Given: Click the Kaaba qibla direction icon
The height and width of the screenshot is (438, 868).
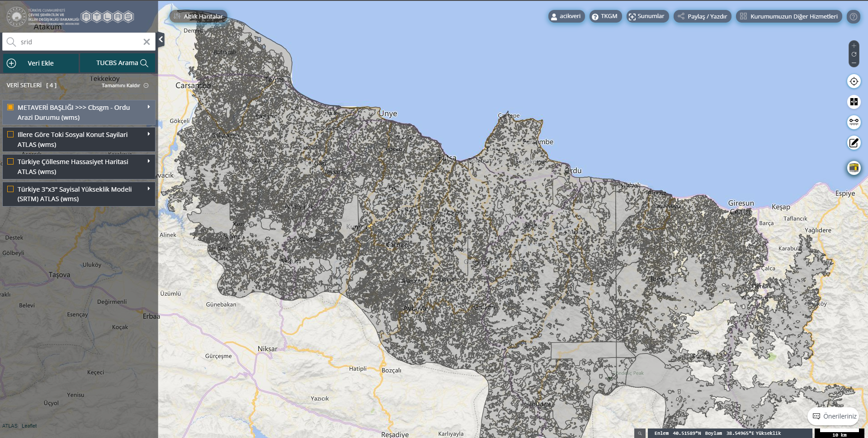Looking at the screenshot, I should [854, 168].
